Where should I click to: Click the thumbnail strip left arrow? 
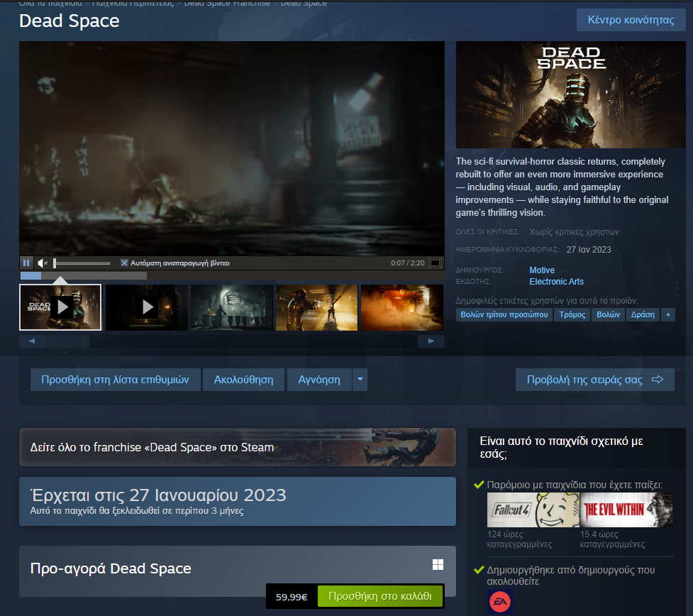[x=32, y=341]
